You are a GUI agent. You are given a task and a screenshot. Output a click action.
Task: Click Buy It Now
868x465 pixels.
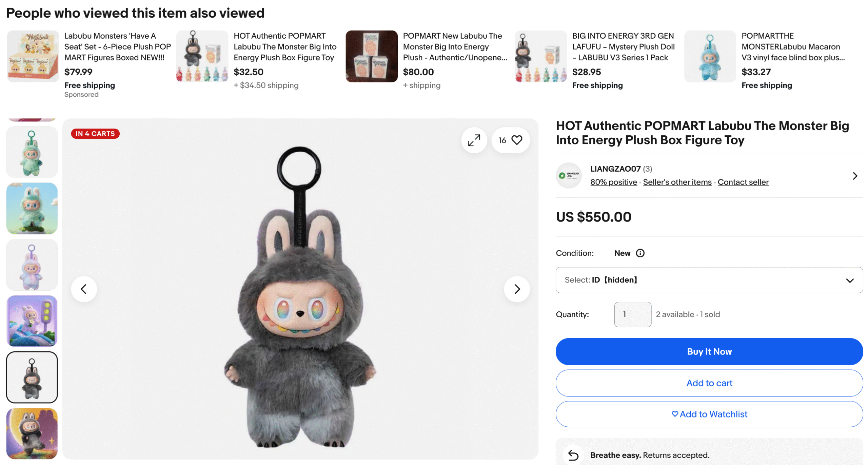(709, 351)
